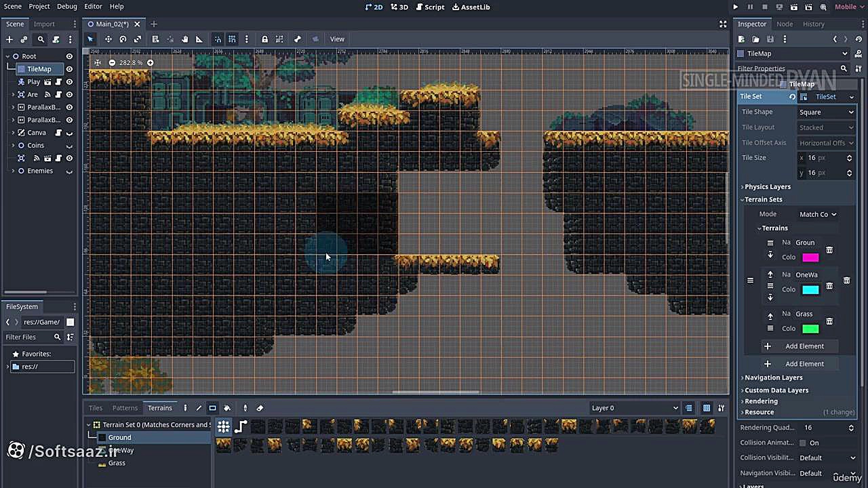Switch to the Script workspace
The image size is (868, 488).
click(x=430, y=7)
